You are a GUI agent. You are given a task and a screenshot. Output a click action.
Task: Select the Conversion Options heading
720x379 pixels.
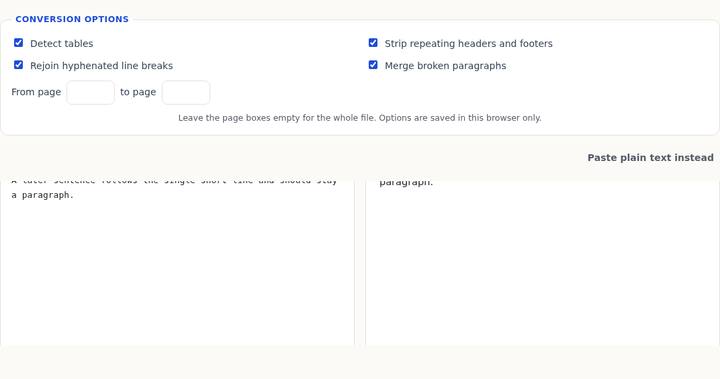(72, 19)
